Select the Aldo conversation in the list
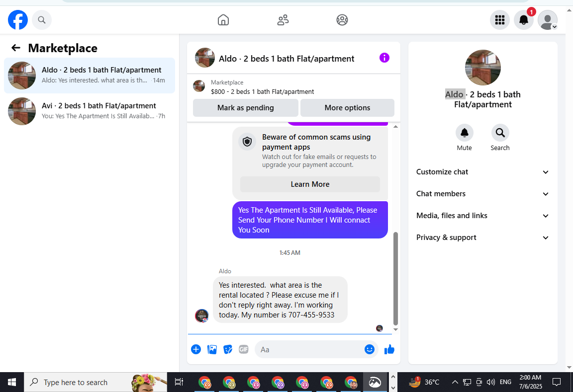The width and height of the screenshot is (573, 392). (90, 76)
